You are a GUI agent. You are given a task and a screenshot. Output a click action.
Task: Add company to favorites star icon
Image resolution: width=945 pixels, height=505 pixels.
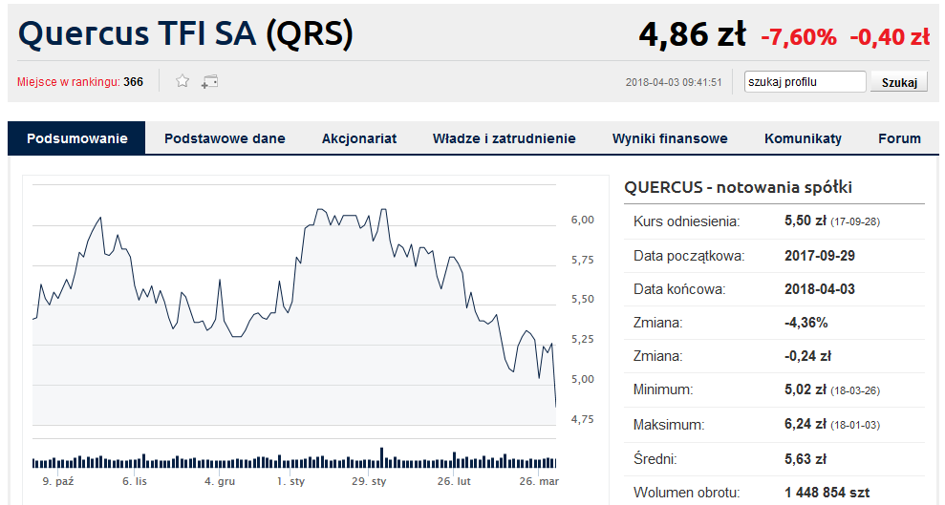182,81
